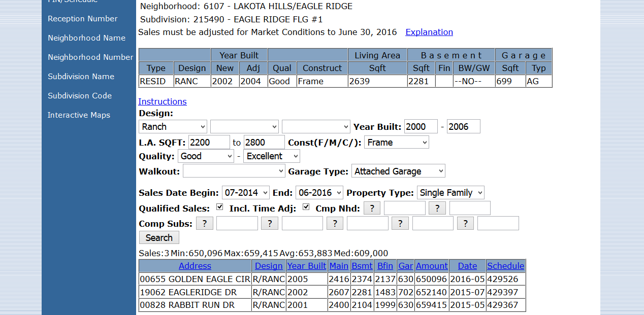Click the Year Built start input field
644x315 pixels.
click(421, 126)
